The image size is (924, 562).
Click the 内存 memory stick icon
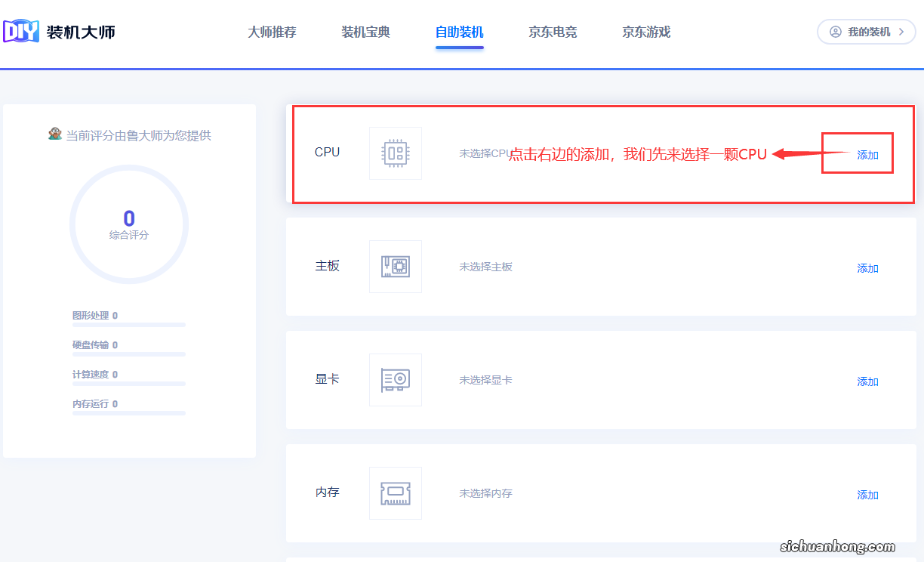point(395,493)
